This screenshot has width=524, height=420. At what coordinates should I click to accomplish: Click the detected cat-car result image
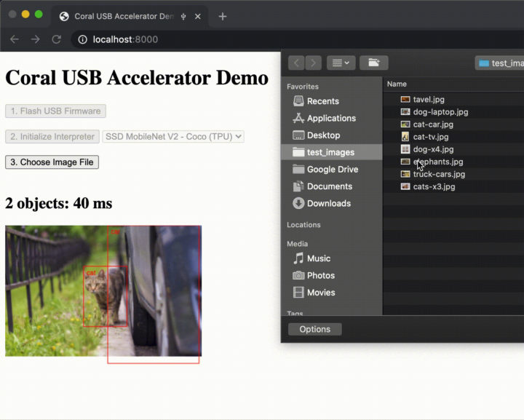point(103,290)
